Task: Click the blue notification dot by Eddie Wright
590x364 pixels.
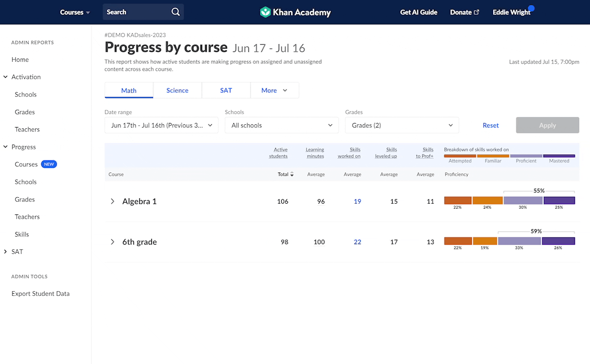Action: 531,8
